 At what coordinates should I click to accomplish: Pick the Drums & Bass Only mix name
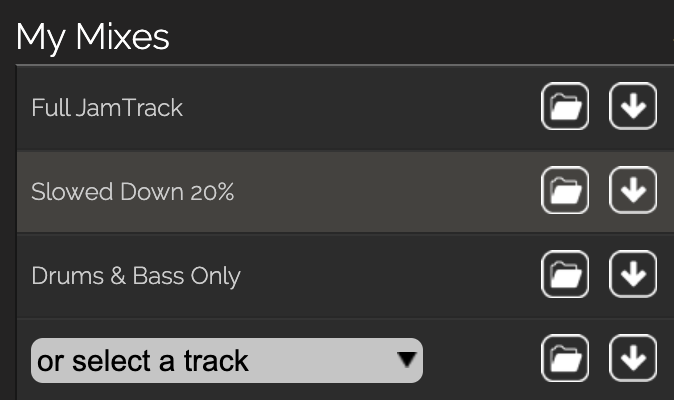point(136,275)
